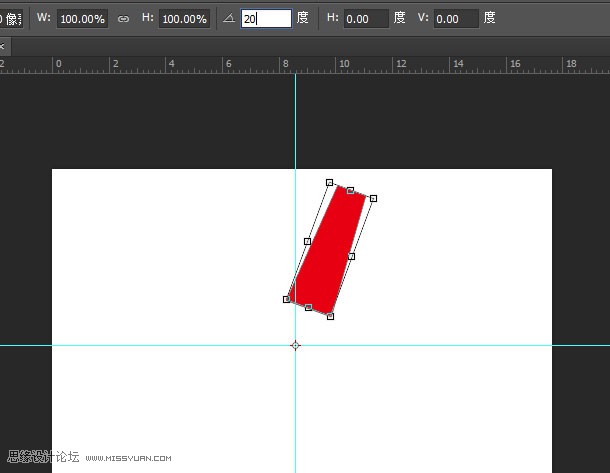This screenshot has width=610, height=473.
Task: Click the bottom-middle transform handle
Action: [308, 307]
